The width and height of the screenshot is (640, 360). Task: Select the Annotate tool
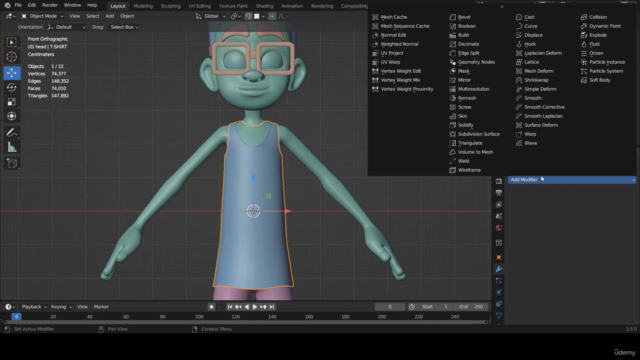[x=11, y=133]
